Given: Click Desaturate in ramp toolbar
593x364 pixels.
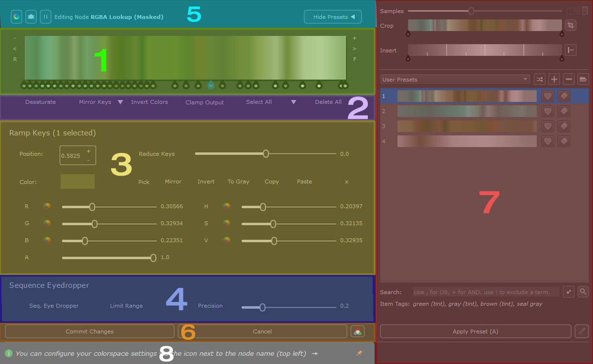Looking at the screenshot, I should click(x=40, y=102).
